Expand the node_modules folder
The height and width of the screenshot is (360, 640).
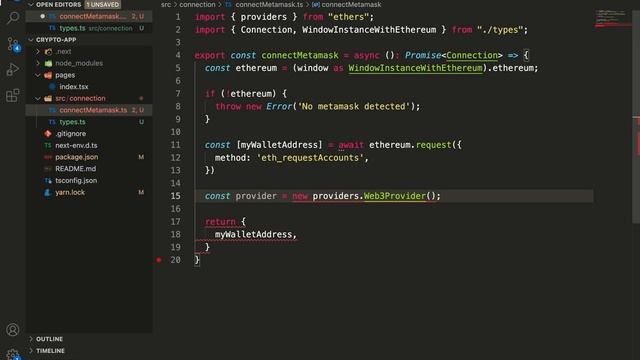point(38,63)
